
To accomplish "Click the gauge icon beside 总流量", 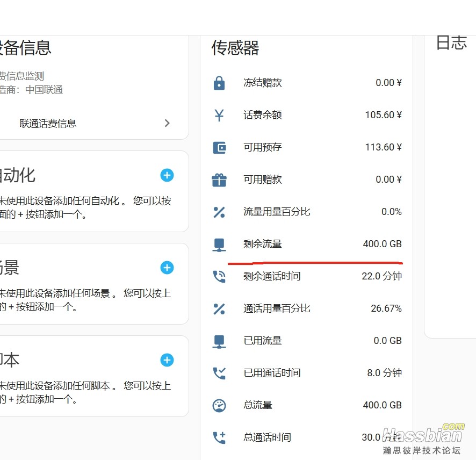I will (x=219, y=406).
